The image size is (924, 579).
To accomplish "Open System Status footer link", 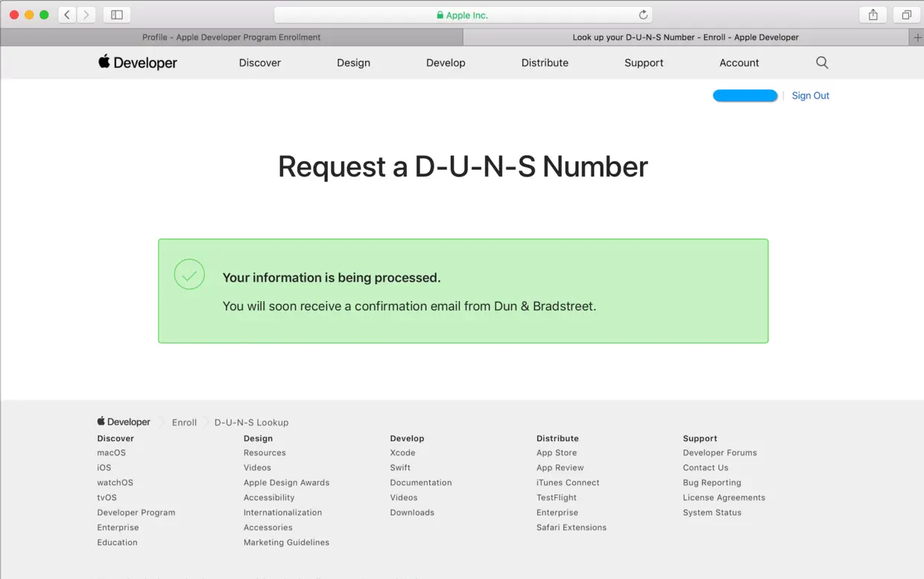I will click(712, 513).
